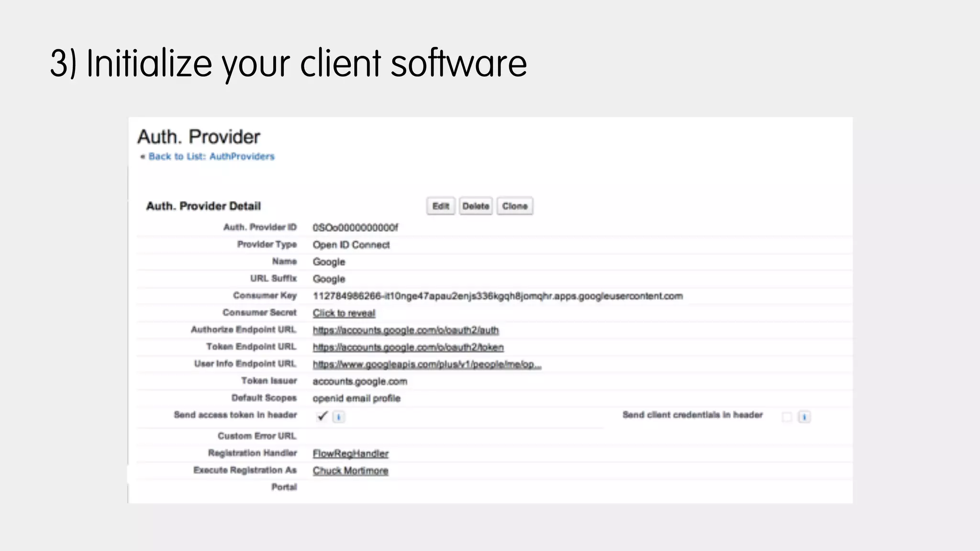Toggle Send access token in header checkbox
980x551 pixels.
(x=323, y=416)
